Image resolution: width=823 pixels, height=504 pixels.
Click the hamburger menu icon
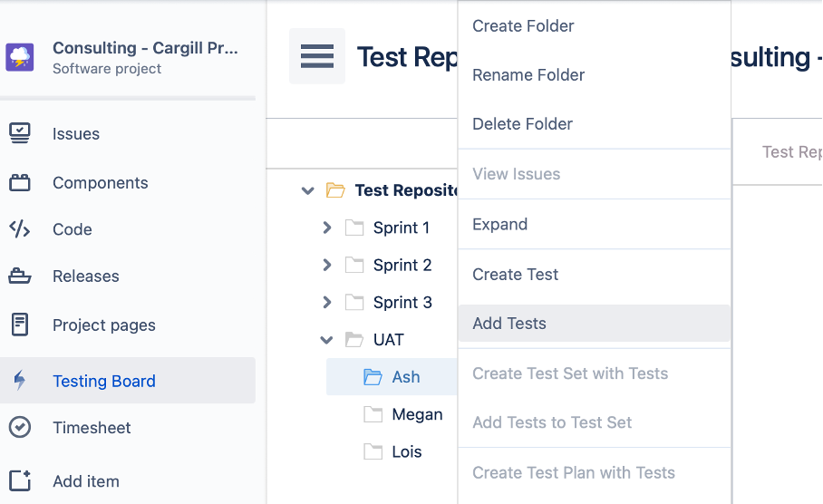pos(316,56)
